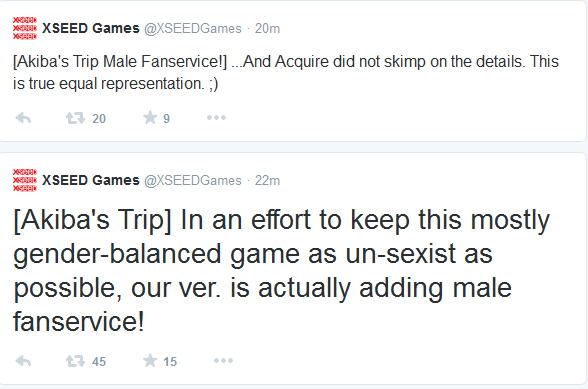Open more options on the 22m tweet
This screenshot has width=588, height=389.
pyautogui.click(x=224, y=360)
